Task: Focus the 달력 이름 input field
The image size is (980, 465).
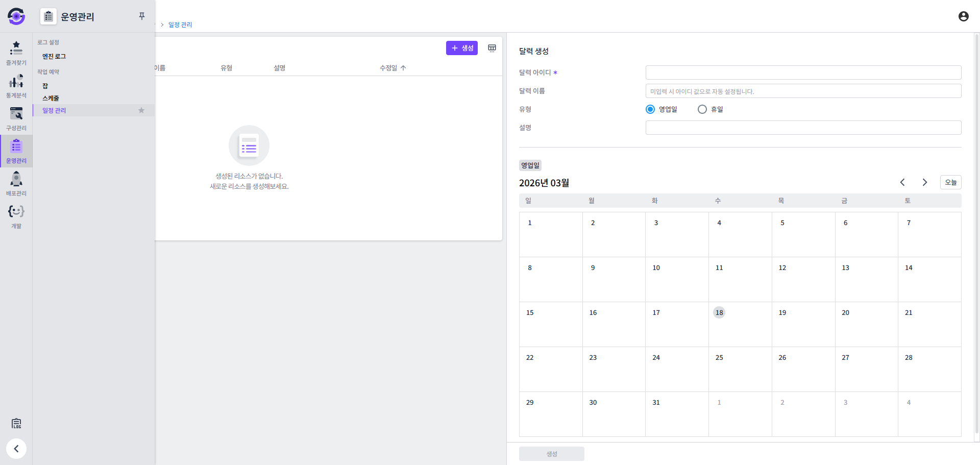Action: coord(803,91)
